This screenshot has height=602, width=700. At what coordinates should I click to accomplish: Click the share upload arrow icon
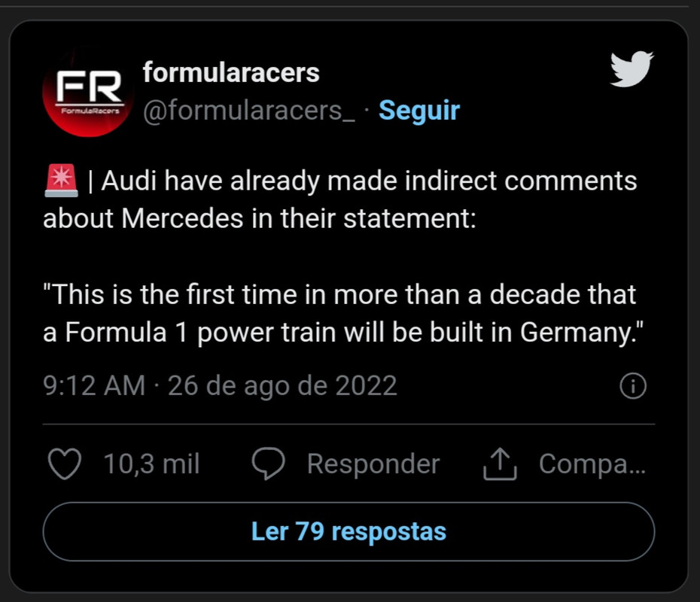point(500,464)
